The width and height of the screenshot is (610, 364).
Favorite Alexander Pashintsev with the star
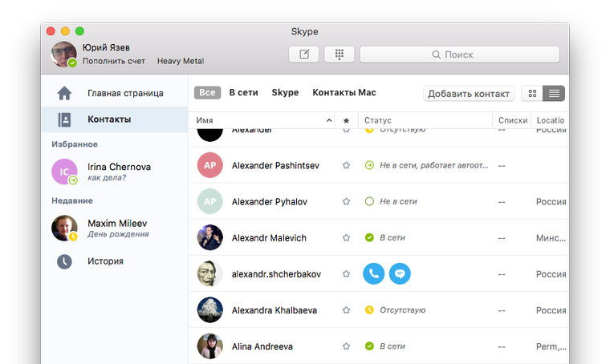coord(346,165)
